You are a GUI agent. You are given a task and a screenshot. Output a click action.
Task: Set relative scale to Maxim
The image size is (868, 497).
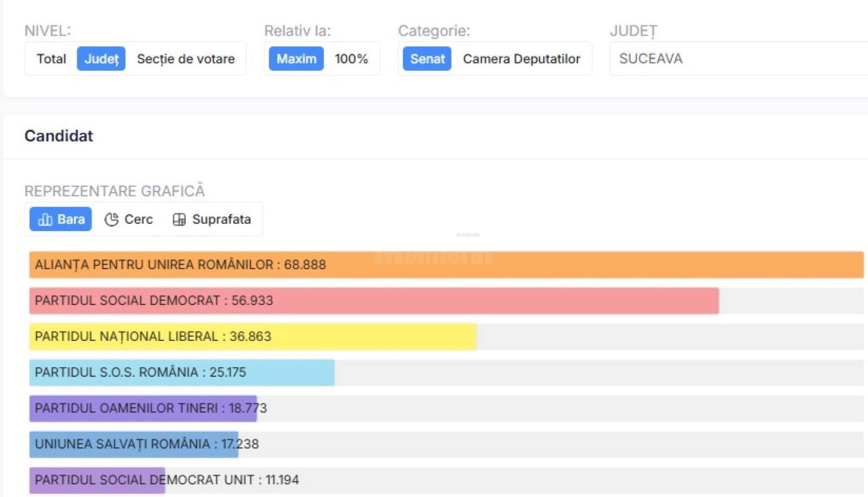[x=296, y=59]
